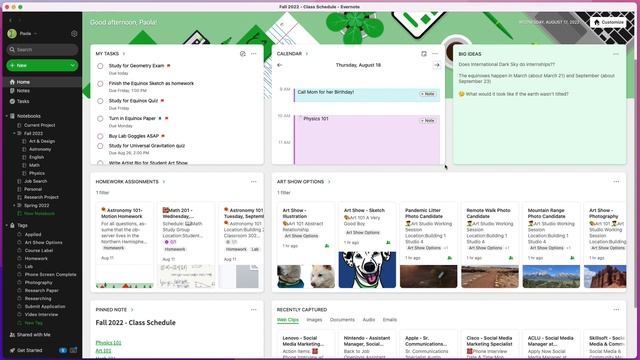Select Astronomy notebook in sidebar

40,149
